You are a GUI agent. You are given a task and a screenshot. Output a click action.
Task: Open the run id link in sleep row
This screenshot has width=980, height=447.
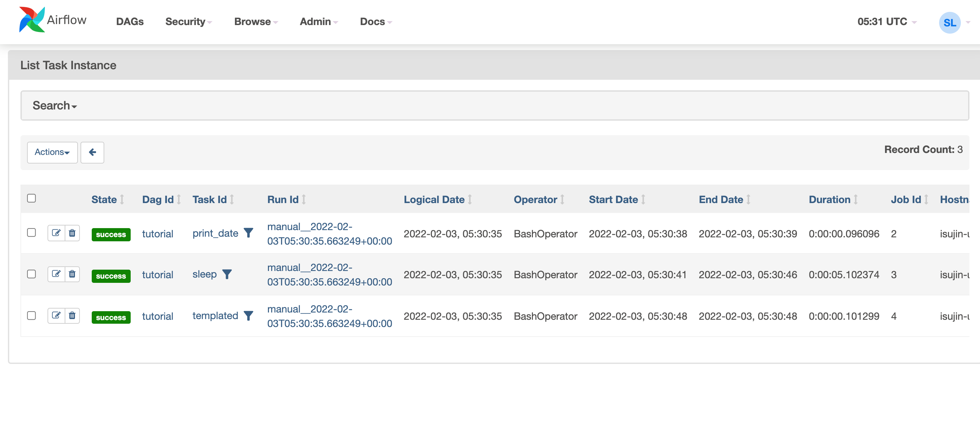click(x=329, y=275)
